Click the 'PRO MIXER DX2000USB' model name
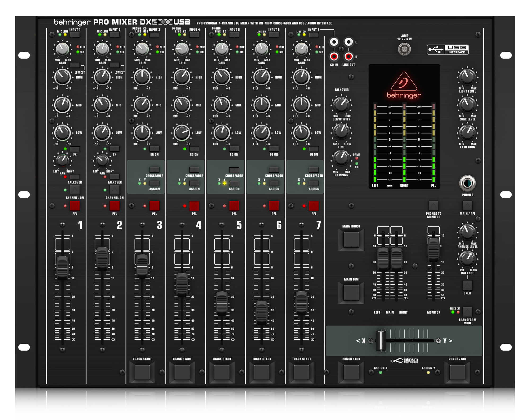Screen dimensions: 530x420 coord(142,22)
